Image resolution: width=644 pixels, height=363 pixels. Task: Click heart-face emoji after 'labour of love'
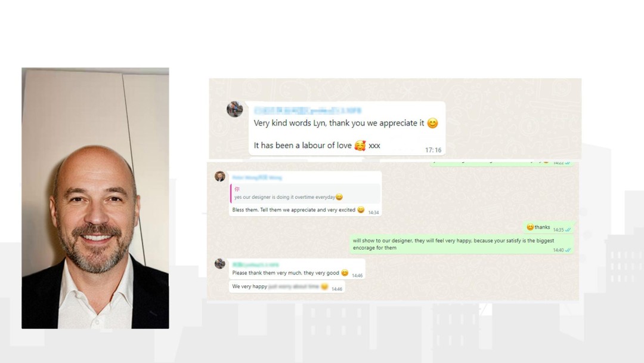tap(360, 146)
